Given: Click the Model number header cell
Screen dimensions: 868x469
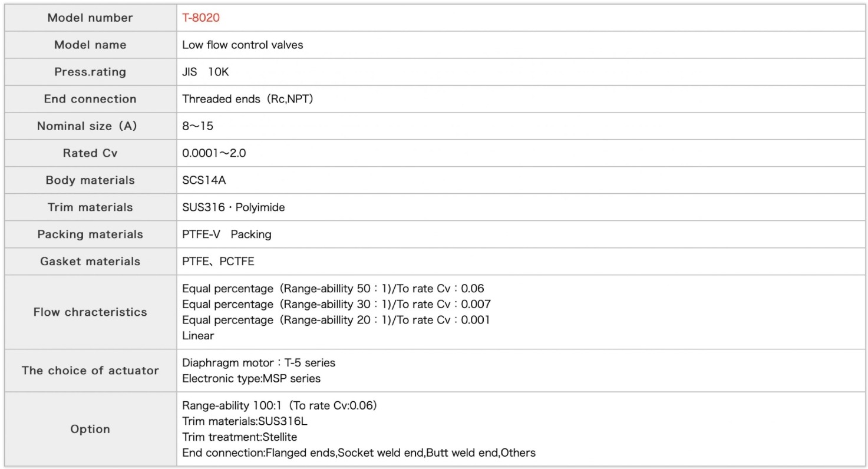Looking at the screenshot, I should coord(90,18).
